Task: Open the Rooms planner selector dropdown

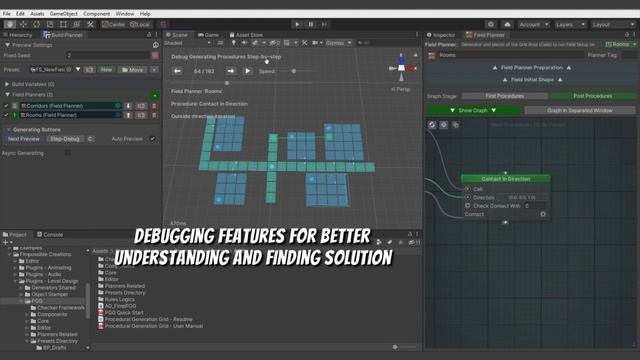Action: pyautogui.click(x=620, y=44)
